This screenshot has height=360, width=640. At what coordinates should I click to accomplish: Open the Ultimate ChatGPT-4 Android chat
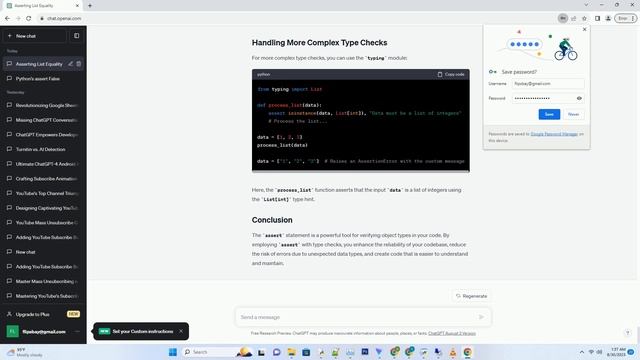[43, 164]
